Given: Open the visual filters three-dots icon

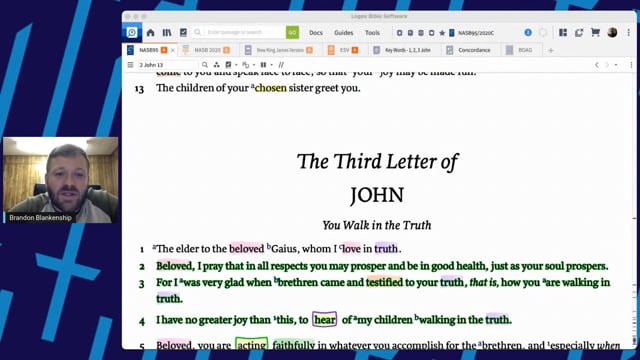Looking at the screenshot, I should pyautogui.click(x=216, y=65).
